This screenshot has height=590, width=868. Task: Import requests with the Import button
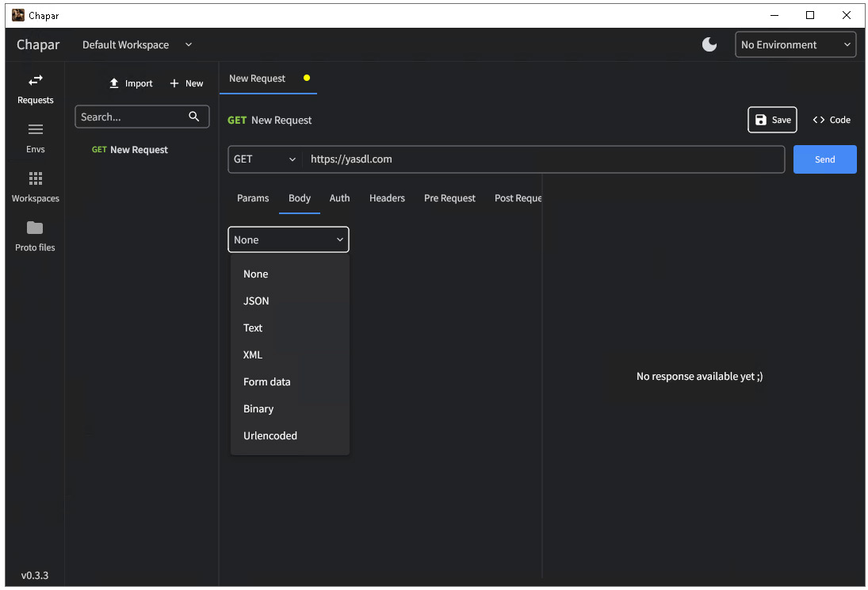(131, 83)
